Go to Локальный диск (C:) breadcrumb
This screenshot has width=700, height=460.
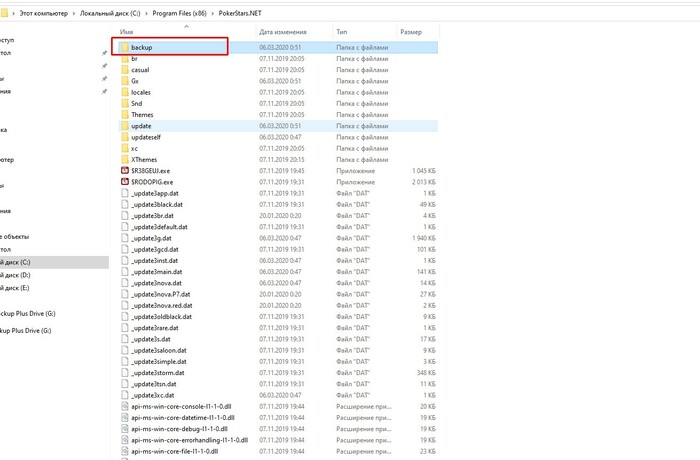click(x=110, y=13)
